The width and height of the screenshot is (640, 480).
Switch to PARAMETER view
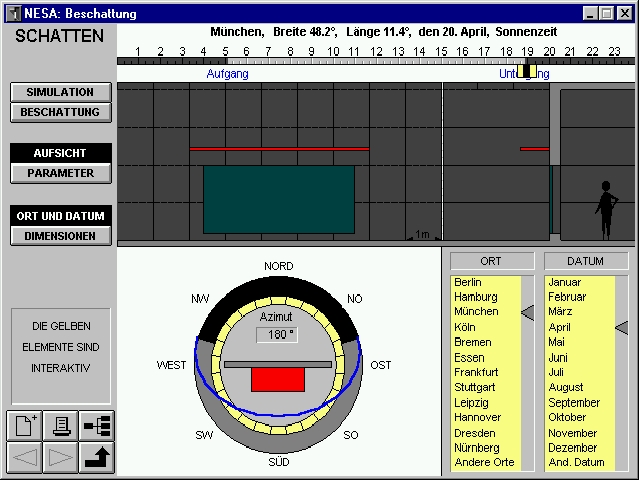(60, 173)
